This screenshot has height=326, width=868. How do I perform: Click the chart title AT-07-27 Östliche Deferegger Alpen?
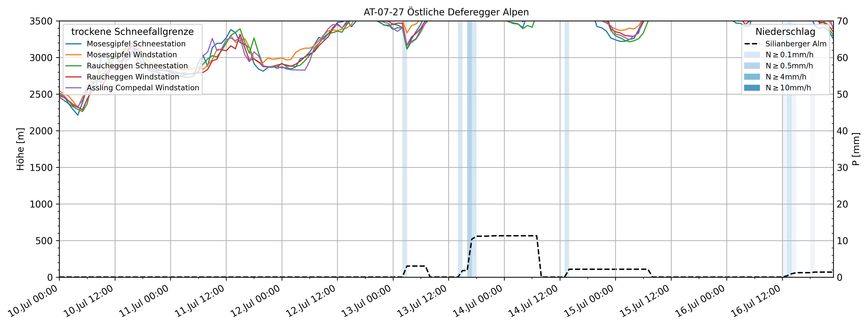point(446,12)
